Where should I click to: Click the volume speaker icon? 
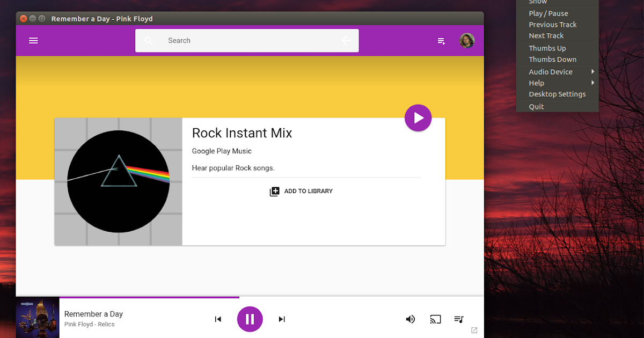410,319
